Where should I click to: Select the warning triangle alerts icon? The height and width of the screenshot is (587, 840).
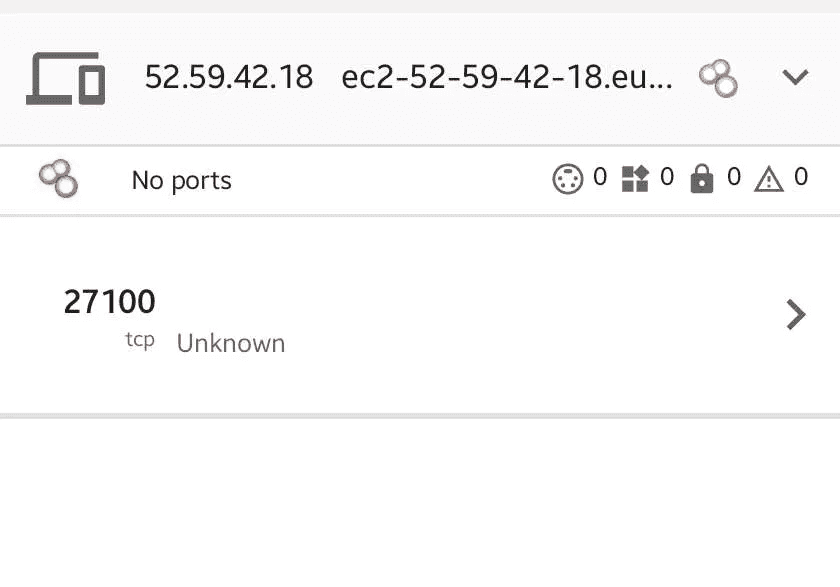[x=768, y=178]
